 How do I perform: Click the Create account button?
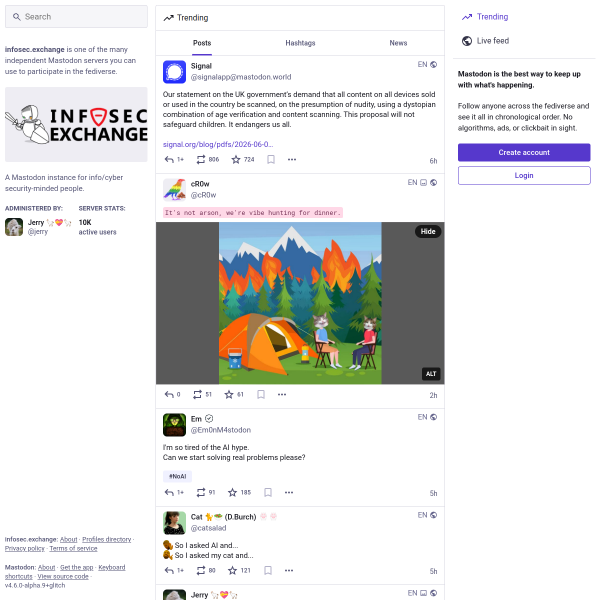(x=524, y=152)
